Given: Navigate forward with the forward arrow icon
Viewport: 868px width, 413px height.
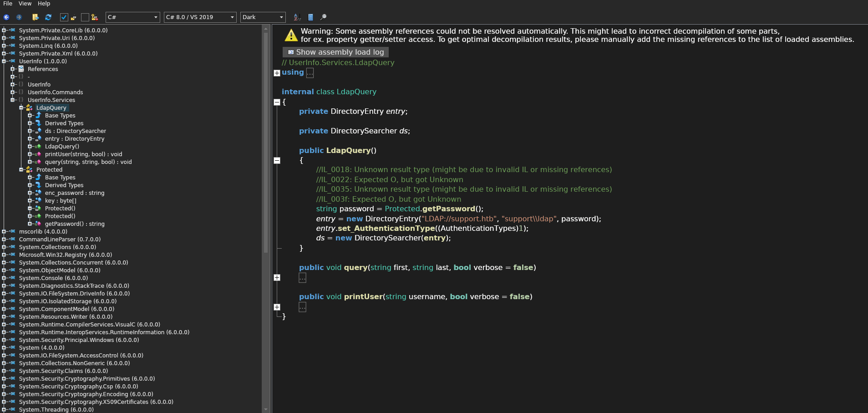Looking at the screenshot, I should 19,17.
